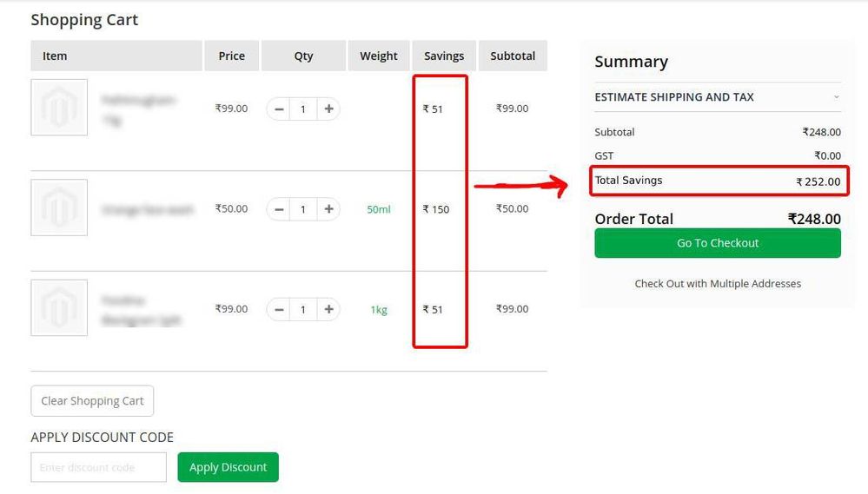Focus the Enter discount code field
The width and height of the screenshot is (868, 494).
[x=98, y=467]
